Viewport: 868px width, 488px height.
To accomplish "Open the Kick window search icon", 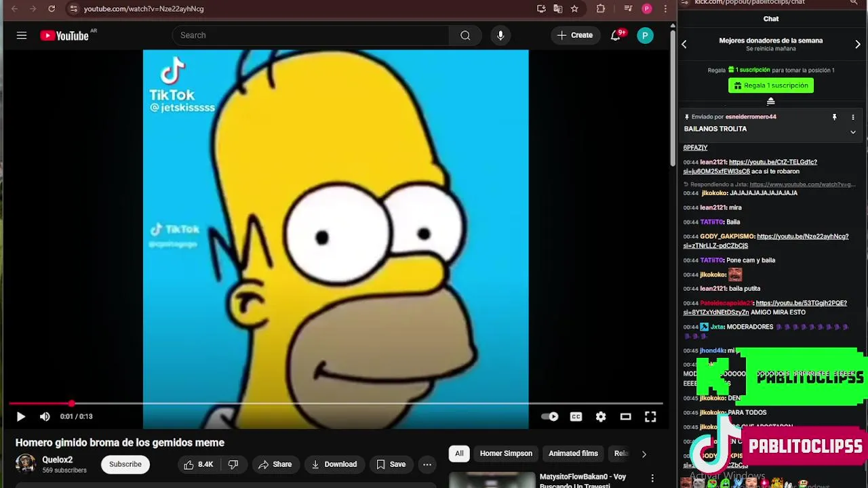I will [854, 3].
